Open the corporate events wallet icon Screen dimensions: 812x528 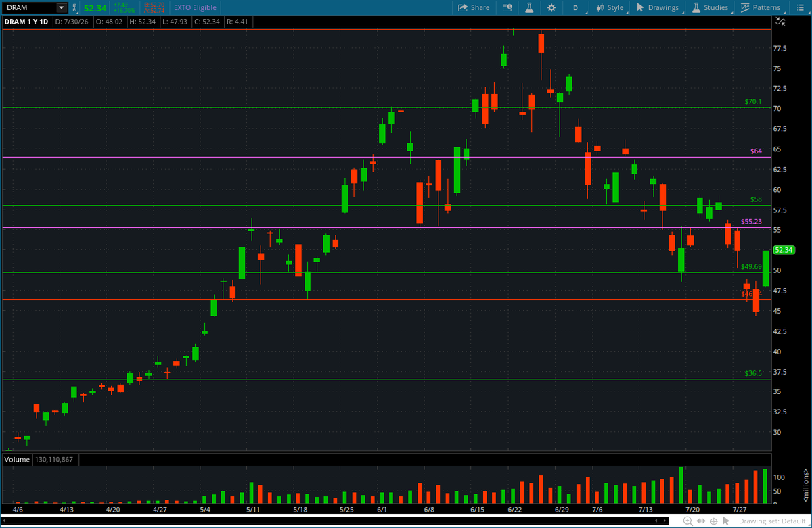click(x=507, y=7)
